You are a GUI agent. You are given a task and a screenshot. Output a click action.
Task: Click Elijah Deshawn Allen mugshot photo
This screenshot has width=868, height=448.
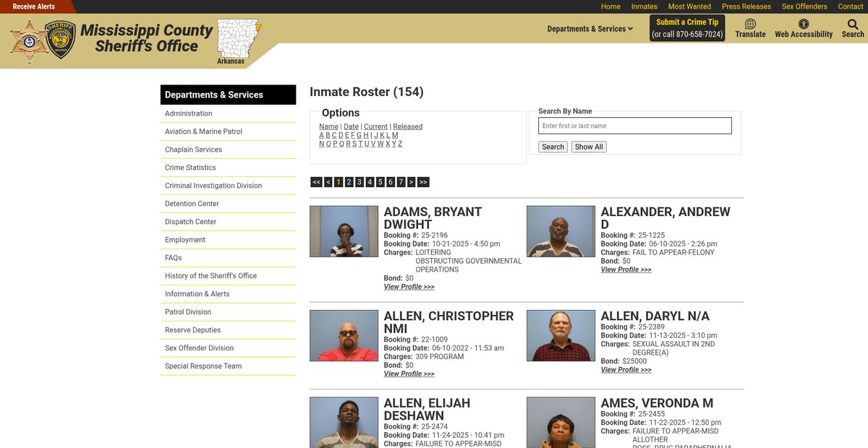344,422
